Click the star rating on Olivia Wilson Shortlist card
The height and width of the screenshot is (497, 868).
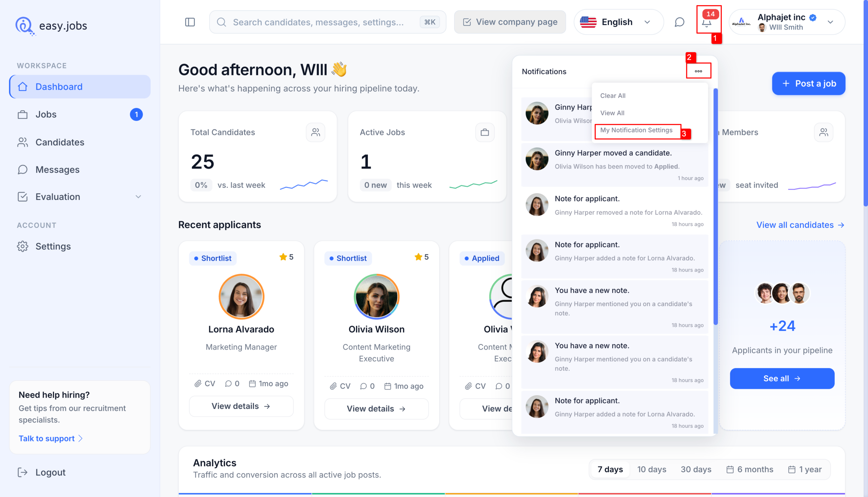pyautogui.click(x=421, y=257)
